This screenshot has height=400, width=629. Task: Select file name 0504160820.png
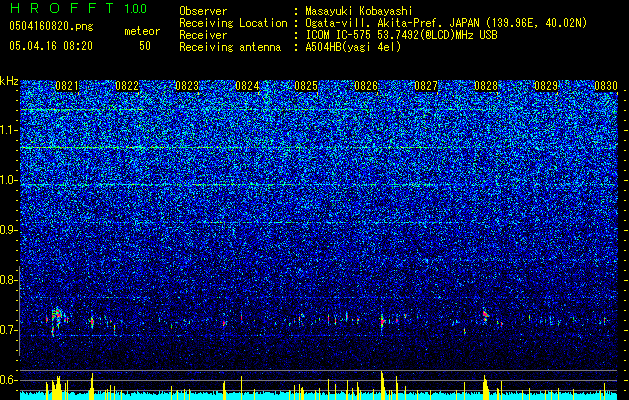tap(51, 27)
